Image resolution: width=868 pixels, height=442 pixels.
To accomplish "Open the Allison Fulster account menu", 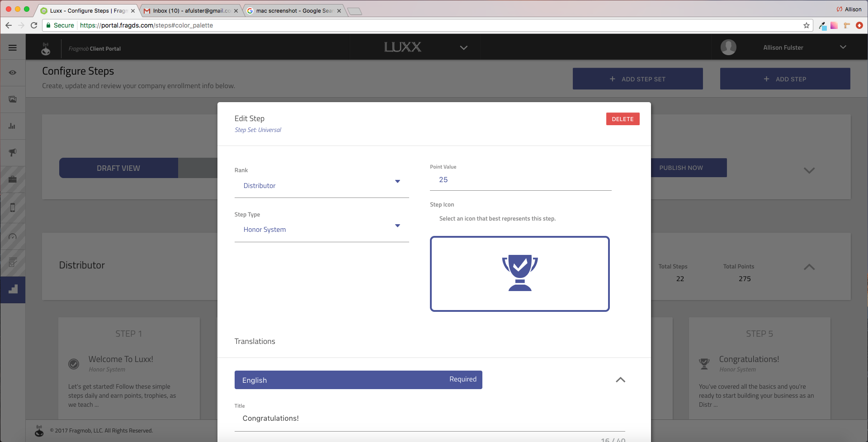I will [x=843, y=47].
